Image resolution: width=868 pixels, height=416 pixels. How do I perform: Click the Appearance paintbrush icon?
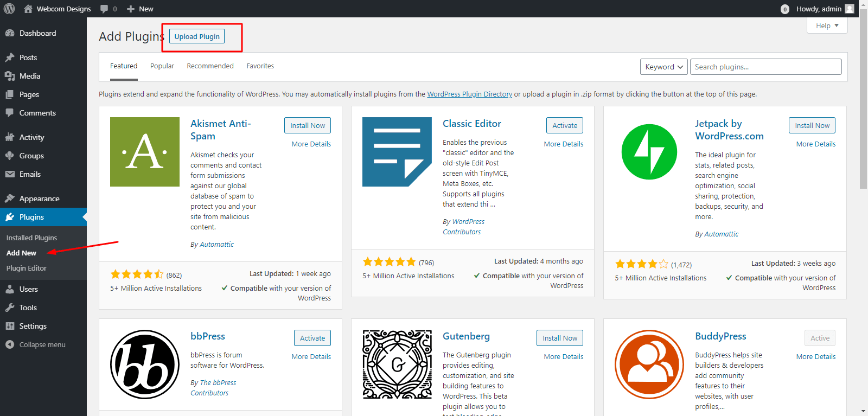click(10, 199)
